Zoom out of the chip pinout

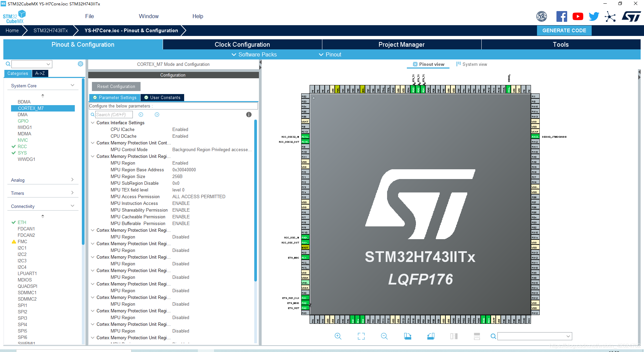[384, 336]
